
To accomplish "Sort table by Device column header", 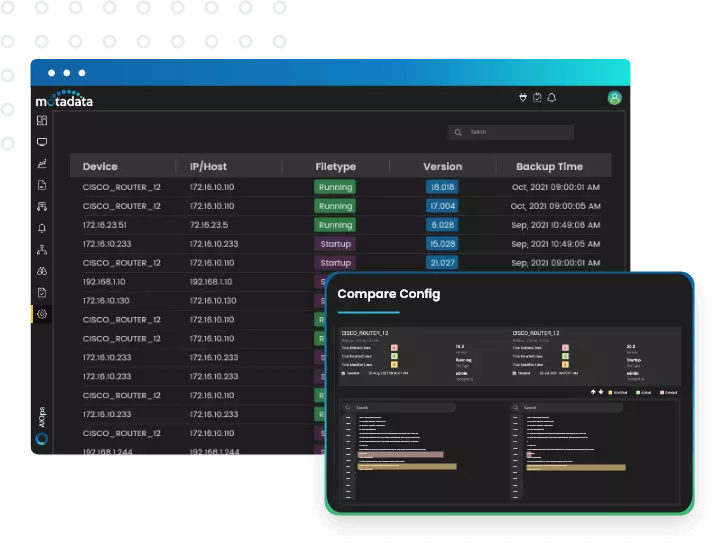I will pos(100,167).
